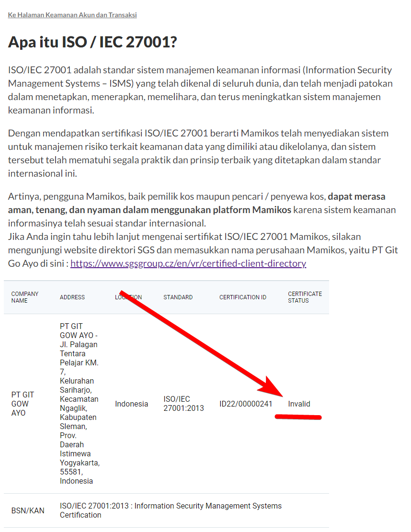Click 'Information Security Management Systems Certification' text
Screen dimensions: 411x532
click(x=171, y=510)
